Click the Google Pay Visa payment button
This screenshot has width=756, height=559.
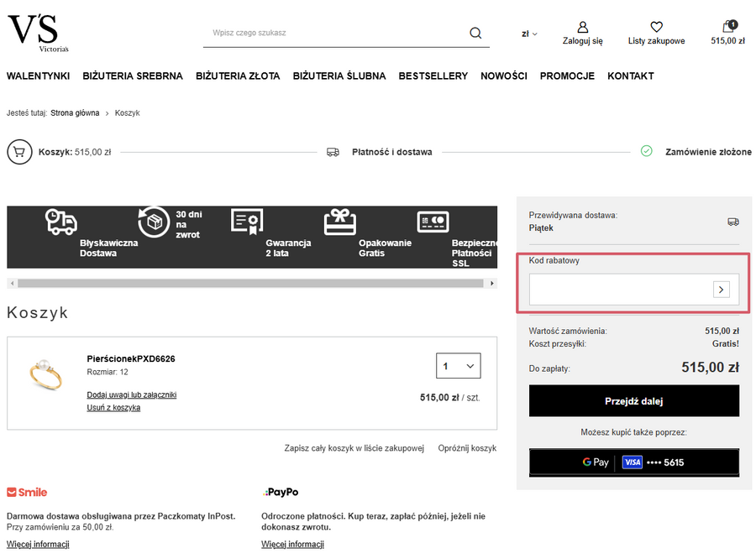coord(633,462)
